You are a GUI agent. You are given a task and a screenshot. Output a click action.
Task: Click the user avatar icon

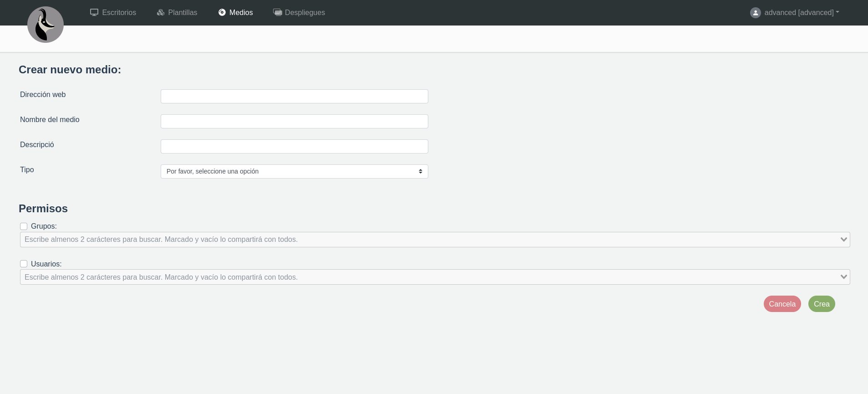click(x=755, y=13)
